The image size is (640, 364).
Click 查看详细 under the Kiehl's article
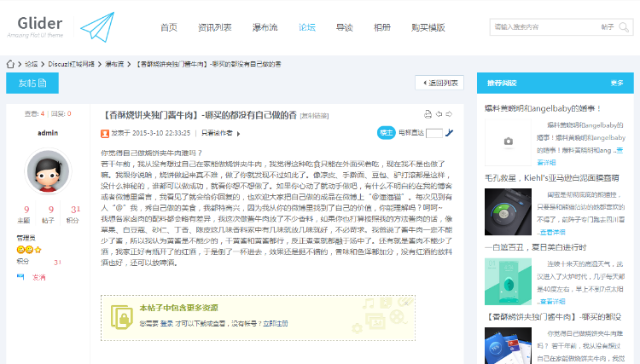coord(553,232)
